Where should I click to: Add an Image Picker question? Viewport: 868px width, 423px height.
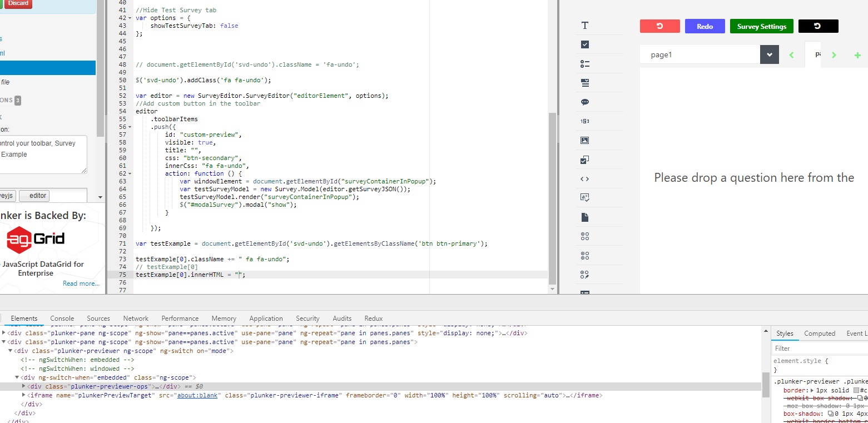coord(584,140)
